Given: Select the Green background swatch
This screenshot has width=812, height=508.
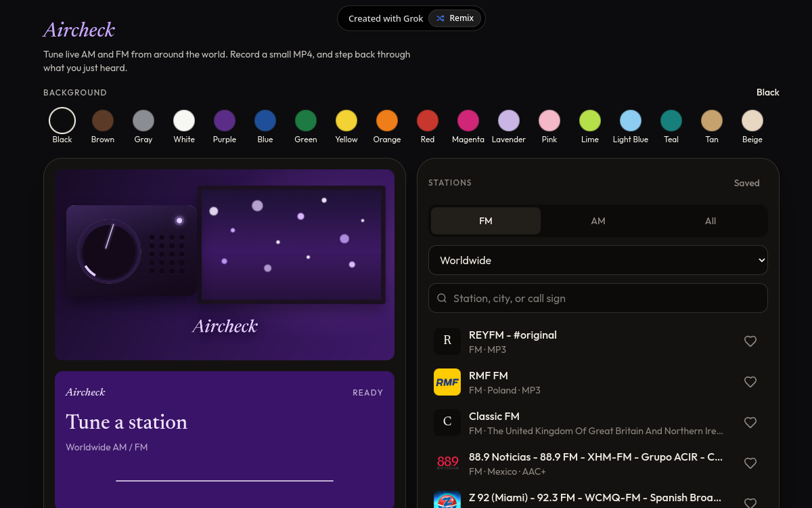Looking at the screenshot, I should click(306, 121).
